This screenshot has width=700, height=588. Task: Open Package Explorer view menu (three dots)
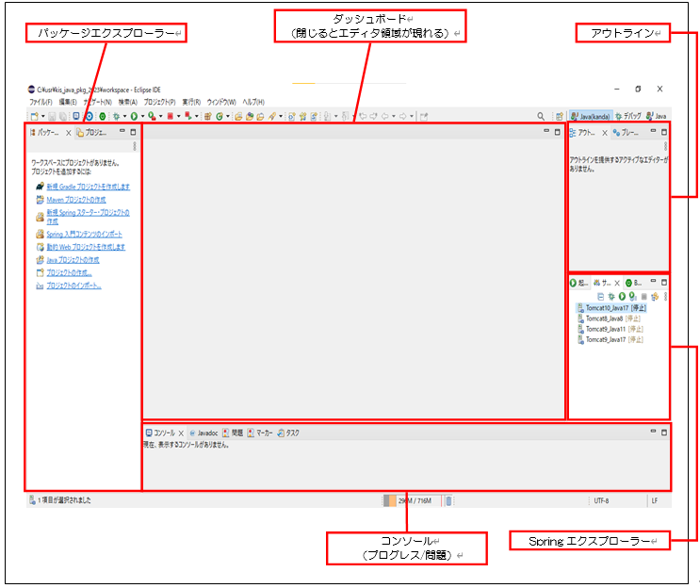click(135, 146)
